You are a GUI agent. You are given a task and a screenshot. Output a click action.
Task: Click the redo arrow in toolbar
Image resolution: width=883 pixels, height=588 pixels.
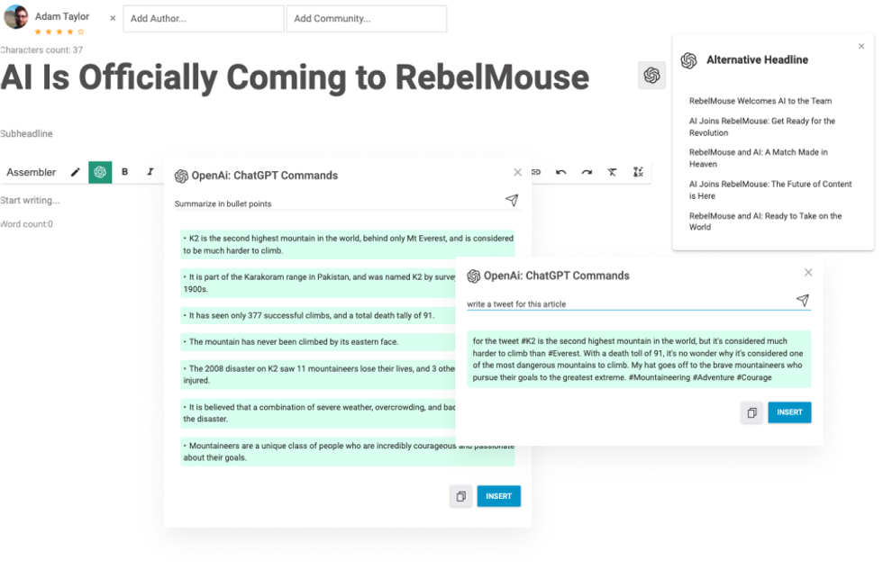point(587,172)
